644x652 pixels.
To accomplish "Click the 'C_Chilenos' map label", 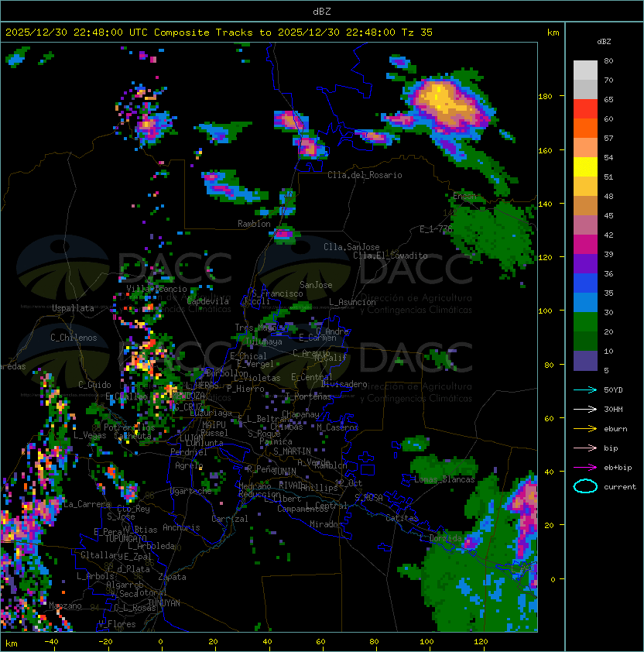I will click(74, 338).
